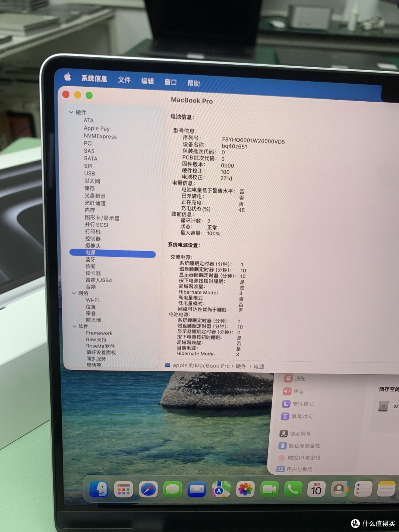The height and width of the screenshot is (532, 399).
Task: Select 储存 in the sidebar
Action: click(x=89, y=188)
